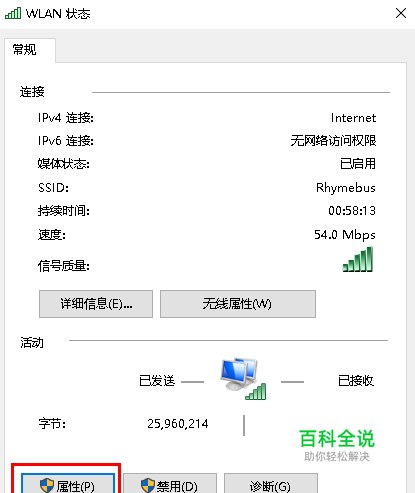Image resolution: width=415 pixels, height=493 pixels.
Task: Click the IPv6 连接: label
Action: (x=66, y=141)
